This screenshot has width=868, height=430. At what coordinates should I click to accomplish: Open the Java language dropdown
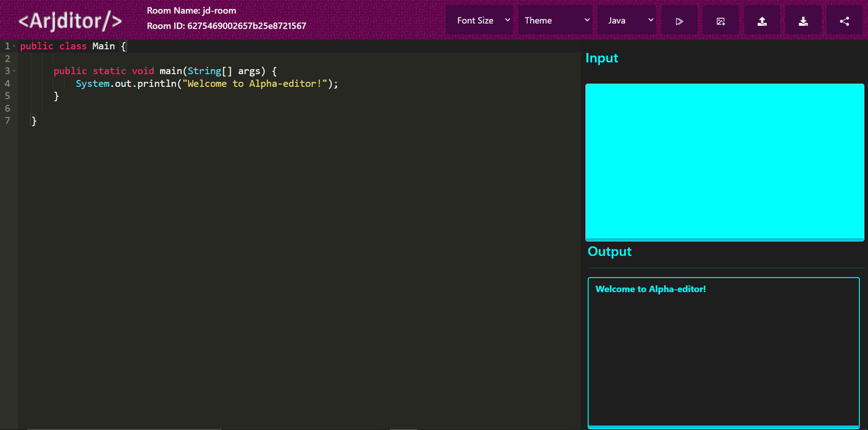[x=628, y=20]
